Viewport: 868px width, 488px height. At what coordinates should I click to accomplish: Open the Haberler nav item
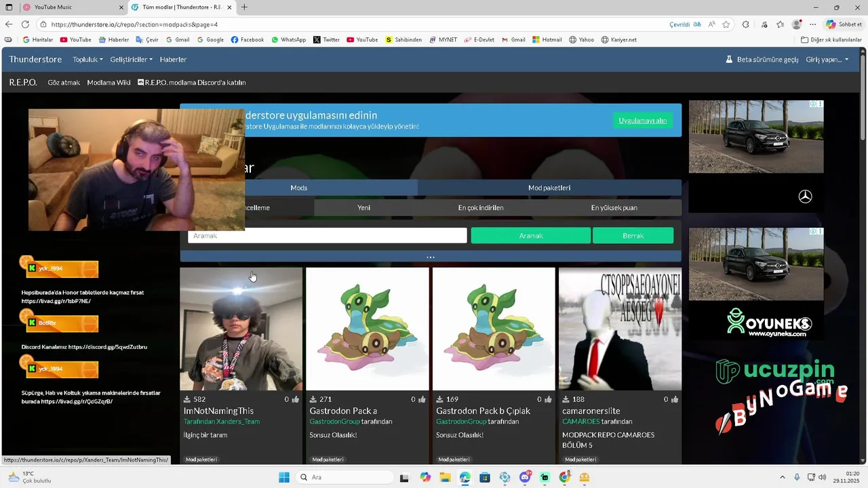(x=173, y=60)
